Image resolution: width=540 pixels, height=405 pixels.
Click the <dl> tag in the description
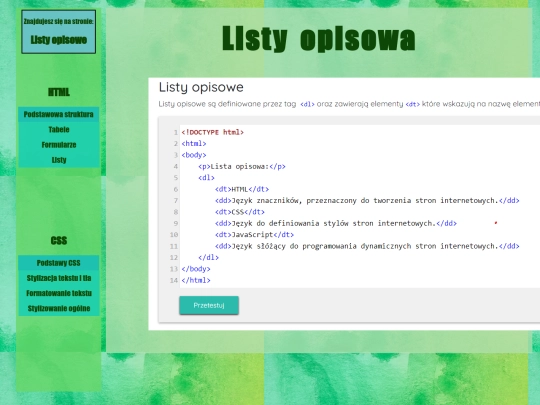[x=307, y=104]
